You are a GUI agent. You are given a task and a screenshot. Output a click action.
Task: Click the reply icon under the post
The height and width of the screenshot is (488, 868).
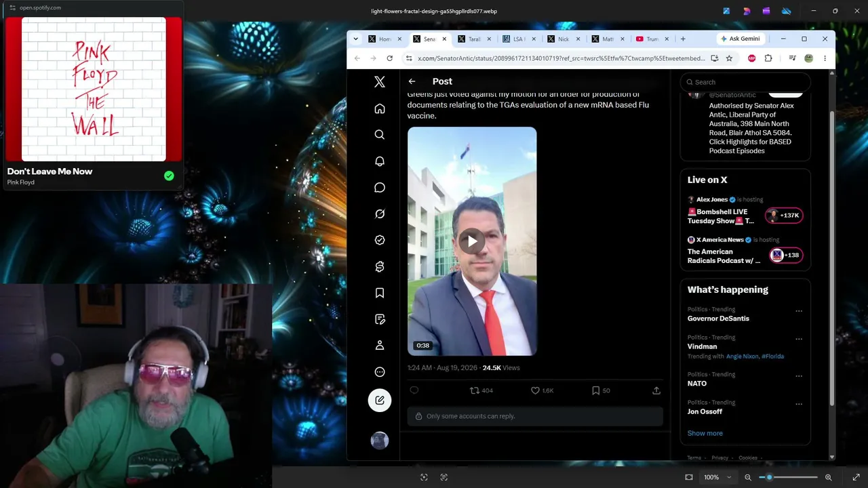pyautogui.click(x=414, y=390)
